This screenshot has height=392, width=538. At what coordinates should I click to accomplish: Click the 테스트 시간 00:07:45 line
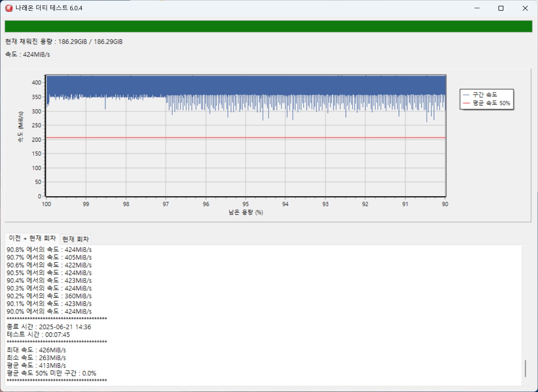pos(38,334)
